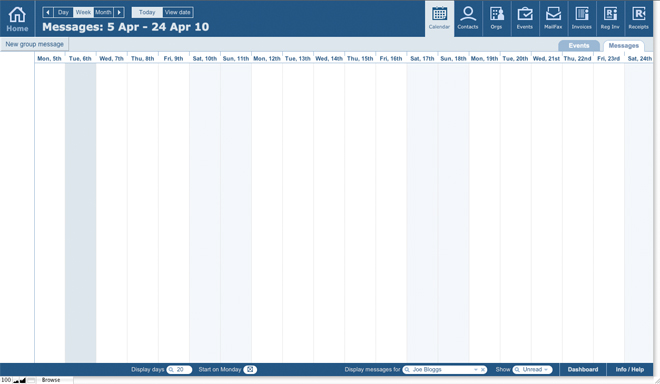660x384 pixels.
Task: Click the search icon in Joe Bloggs field
Action: coord(407,370)
